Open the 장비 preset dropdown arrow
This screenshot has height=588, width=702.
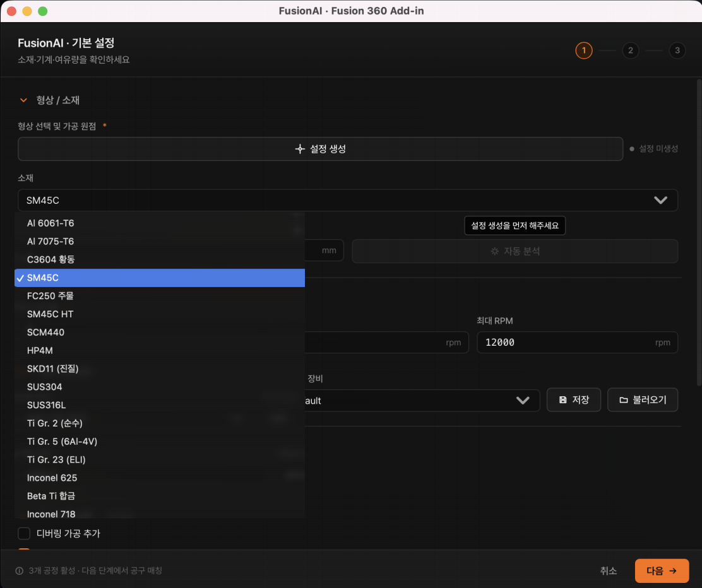[x=523, y=401]
